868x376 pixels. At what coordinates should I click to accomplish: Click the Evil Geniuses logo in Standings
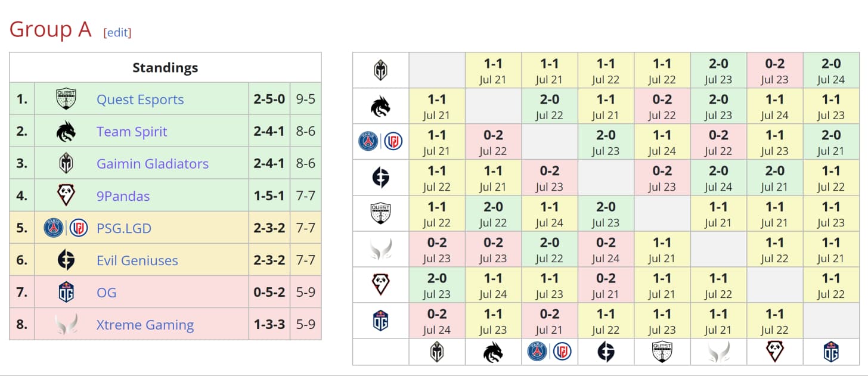tap(66, 260)
